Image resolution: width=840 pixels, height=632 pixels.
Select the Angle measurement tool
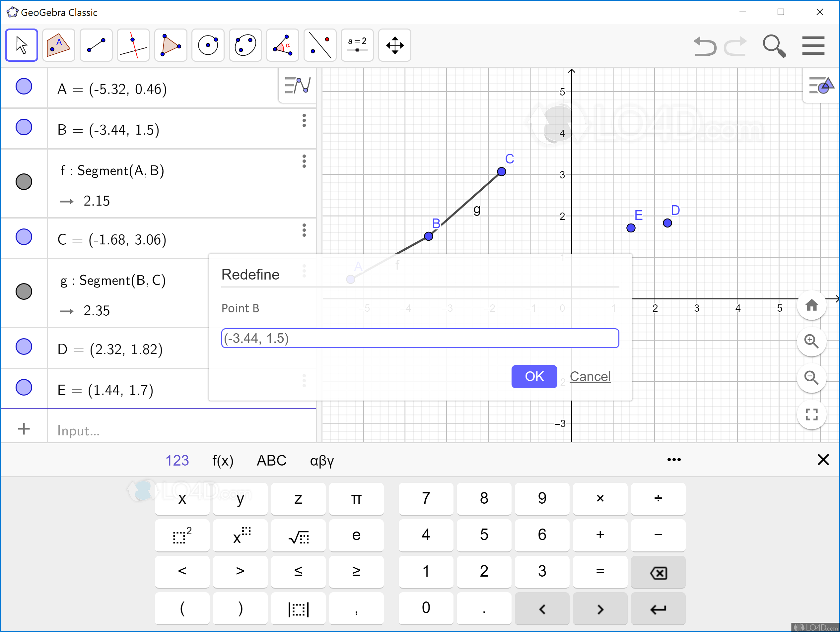tap(282, 45)
